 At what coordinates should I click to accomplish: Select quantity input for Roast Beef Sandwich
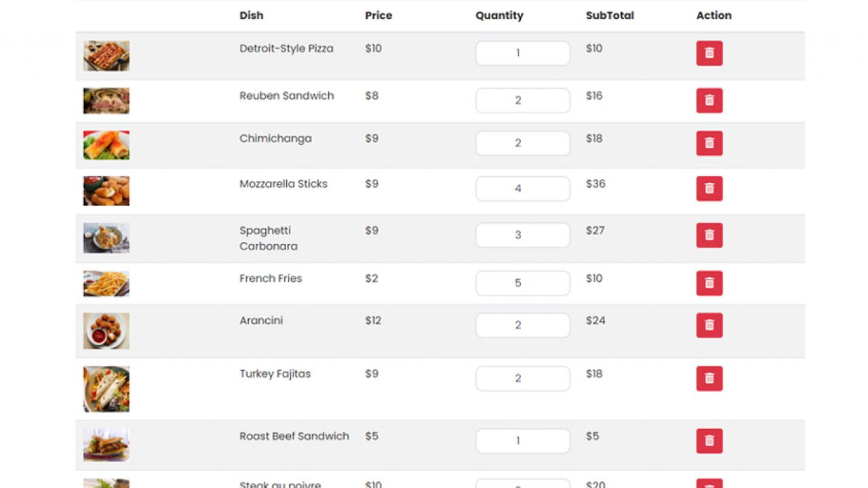click(523, 441)
